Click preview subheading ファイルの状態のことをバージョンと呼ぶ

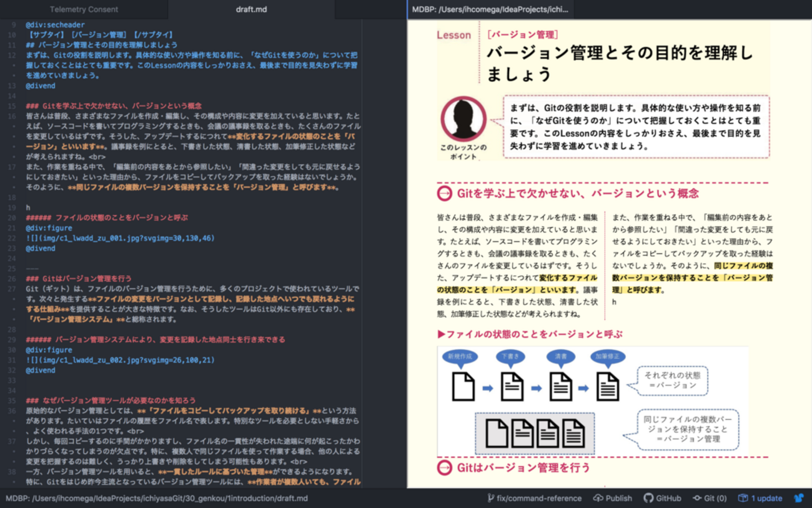tap(530, 334)
